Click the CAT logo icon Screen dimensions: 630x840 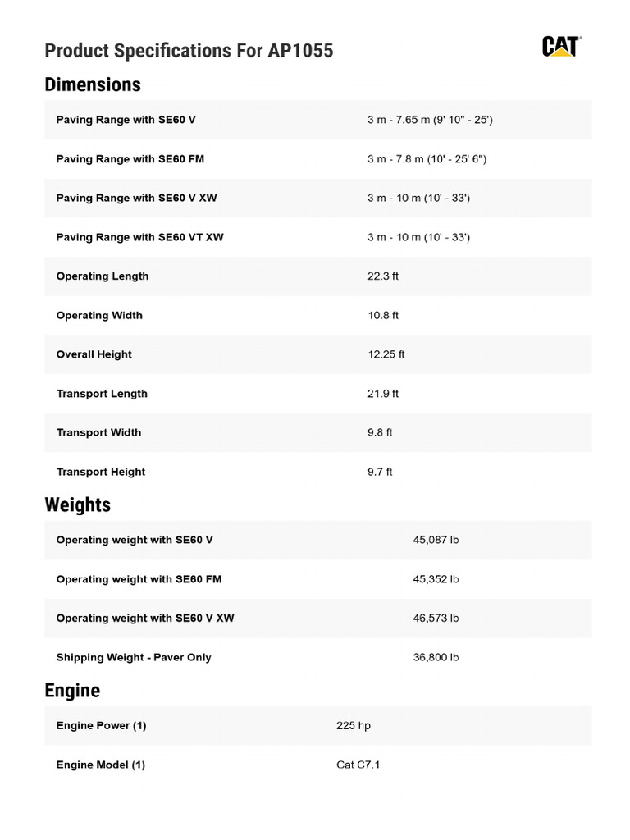coord(561,47)
